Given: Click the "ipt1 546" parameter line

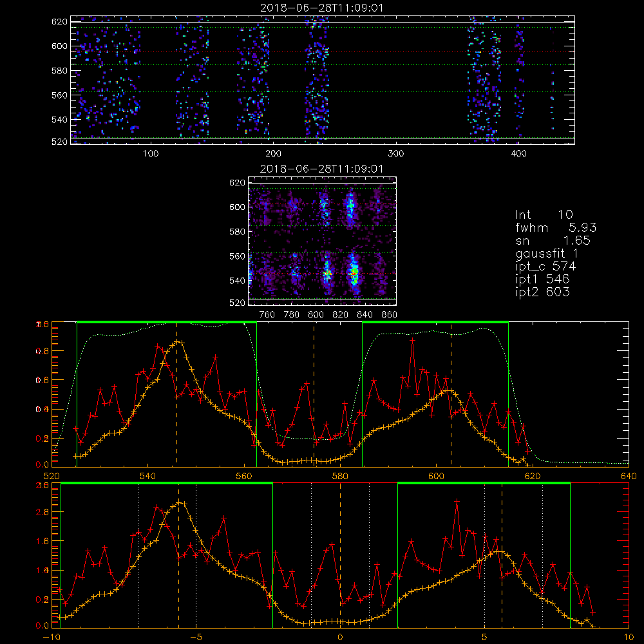Looking at the screenshot, I should [542, 279].
